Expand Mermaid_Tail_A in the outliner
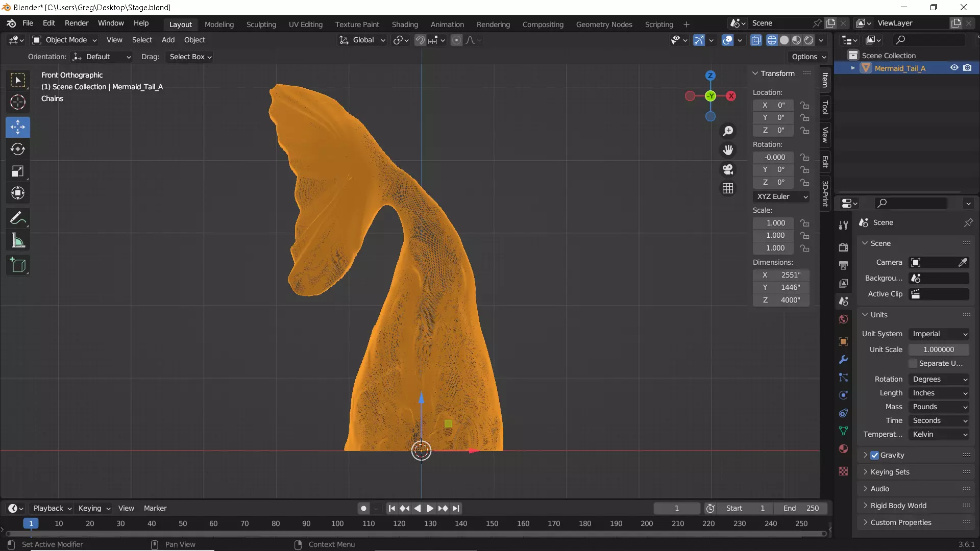This screenshot has height=551, width=980. click(x=852, y=68)
